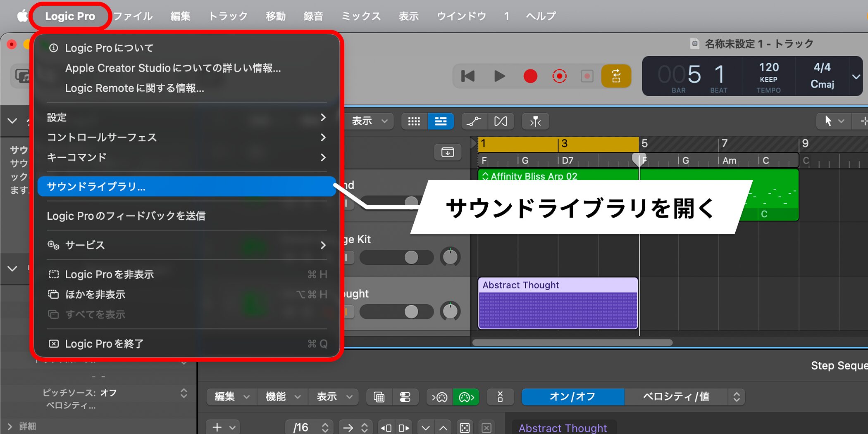
Task: Open the step sequencer 機能 dropdown
Action: [282, 397]
